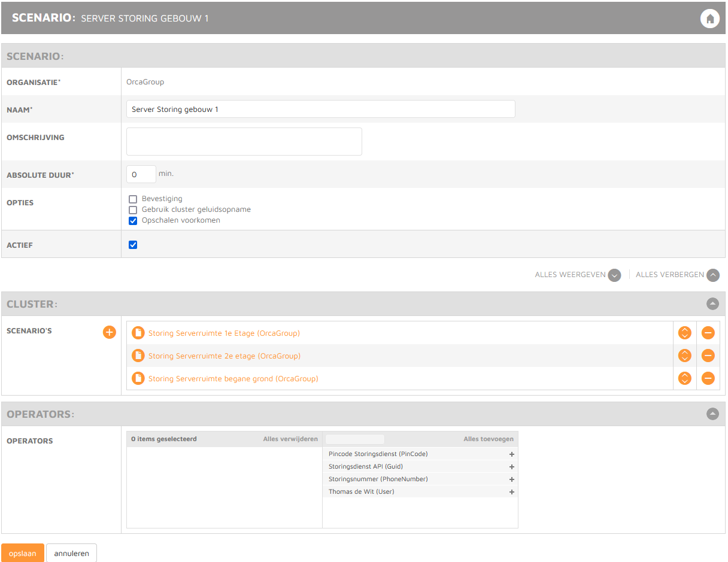Enable the Bevestiging option
This screenshot has width=728, height=562.
133,199
